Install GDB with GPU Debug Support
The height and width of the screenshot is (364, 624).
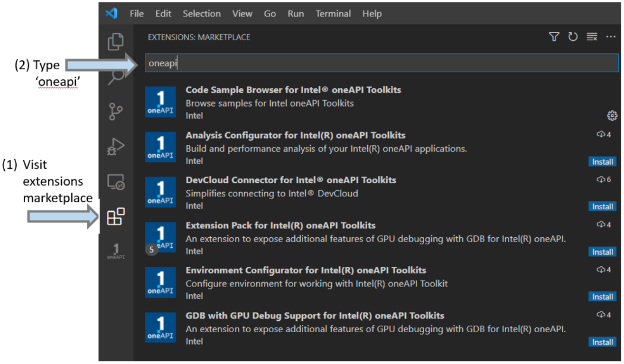tap(603, 342)
